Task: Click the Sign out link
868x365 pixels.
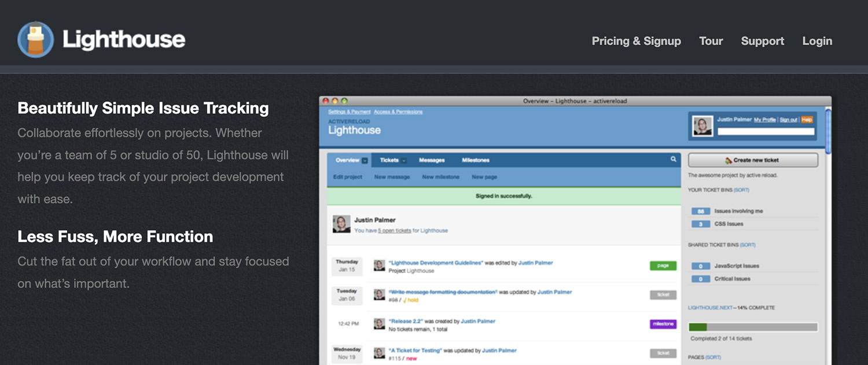Action: click(x=788, y=119)
